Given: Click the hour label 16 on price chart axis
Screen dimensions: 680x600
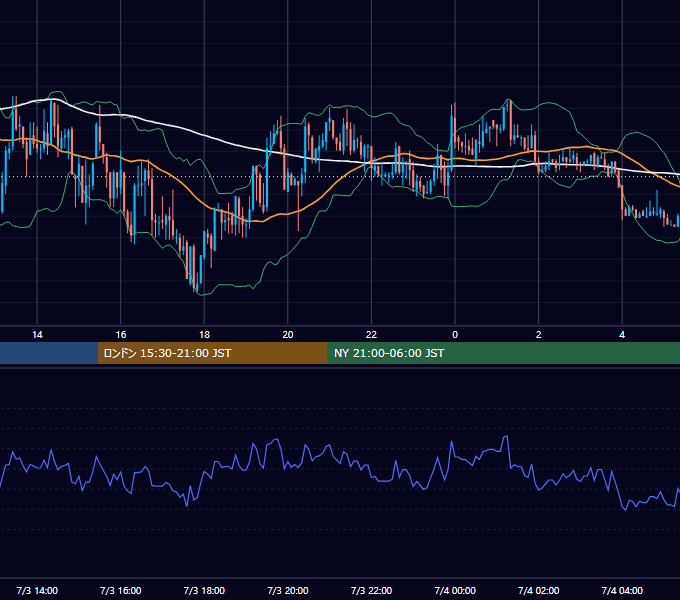Looking at the screenshot, I should tap(121, 335).
